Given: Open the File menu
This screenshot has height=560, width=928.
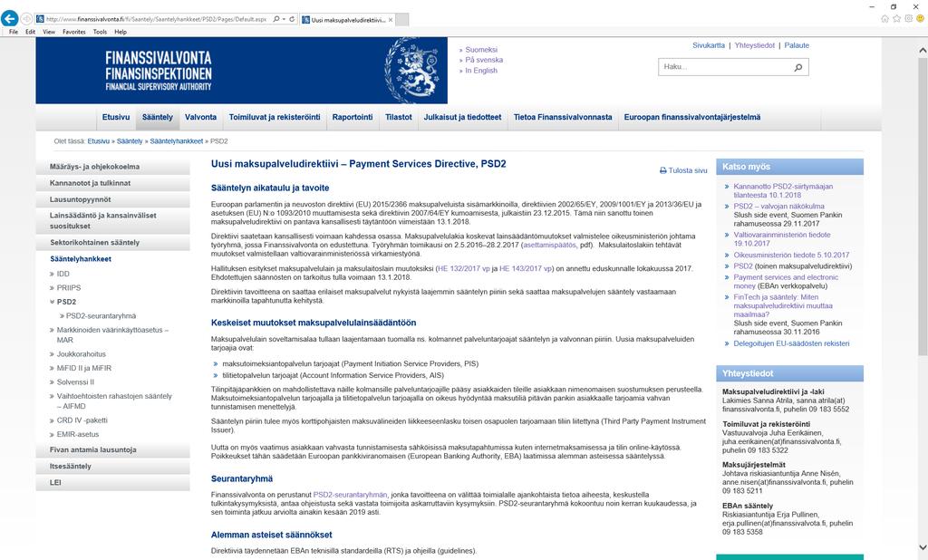Looking at the screenshot, I should 13,32.
